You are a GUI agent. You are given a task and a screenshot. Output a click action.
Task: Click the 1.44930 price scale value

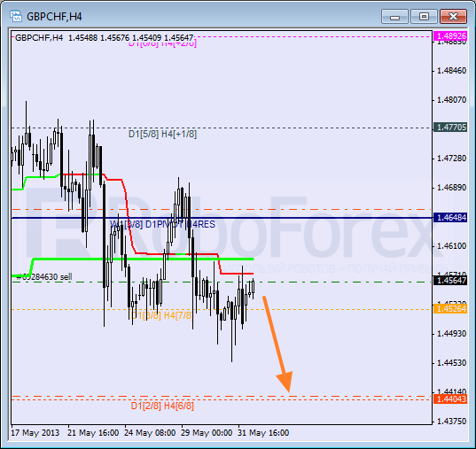[451, 334]
